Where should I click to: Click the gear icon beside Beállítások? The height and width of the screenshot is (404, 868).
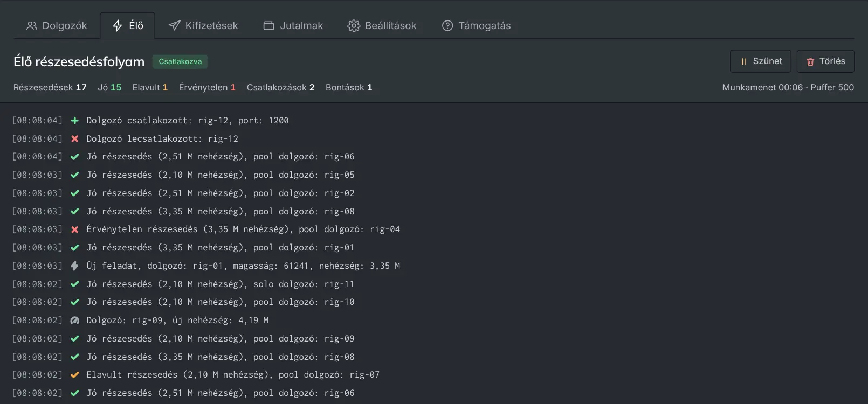coord(354,26)
